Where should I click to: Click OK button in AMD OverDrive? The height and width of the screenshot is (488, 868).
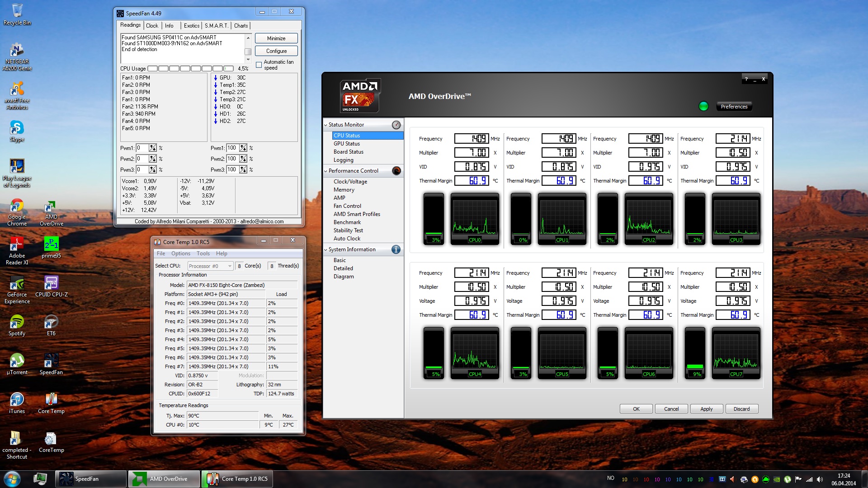[636, 409]
